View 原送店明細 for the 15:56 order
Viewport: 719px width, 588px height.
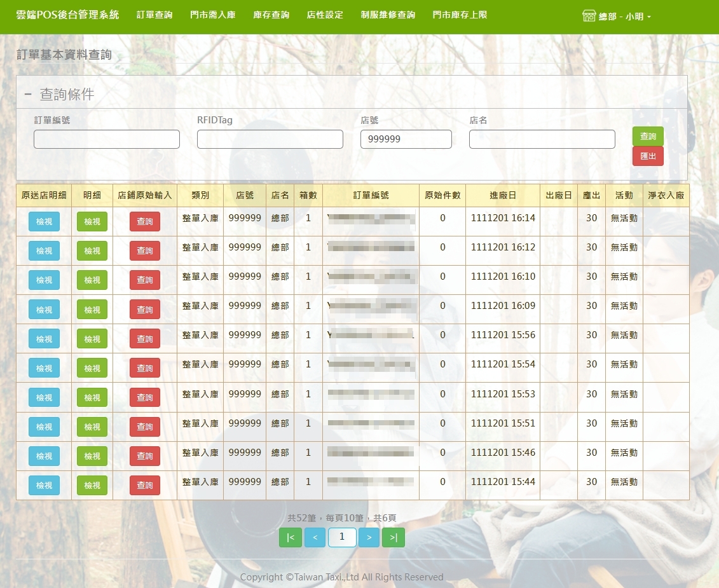[44, 339]
